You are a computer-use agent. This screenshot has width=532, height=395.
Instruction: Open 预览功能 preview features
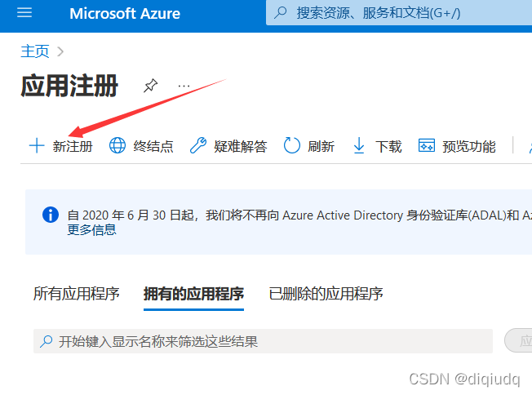(x=469, y=147)
